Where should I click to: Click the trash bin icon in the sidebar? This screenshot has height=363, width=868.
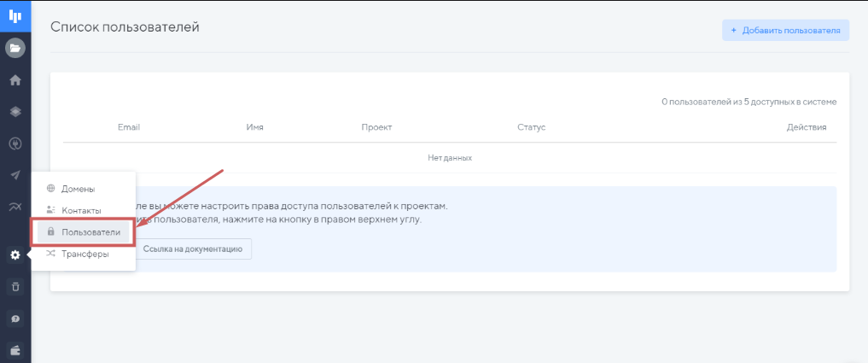coord(15,286)
